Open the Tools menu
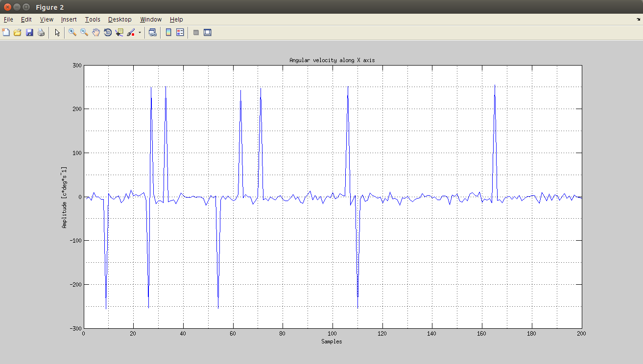Viewport: 643px width, 364px height. (x=93, y=20)
